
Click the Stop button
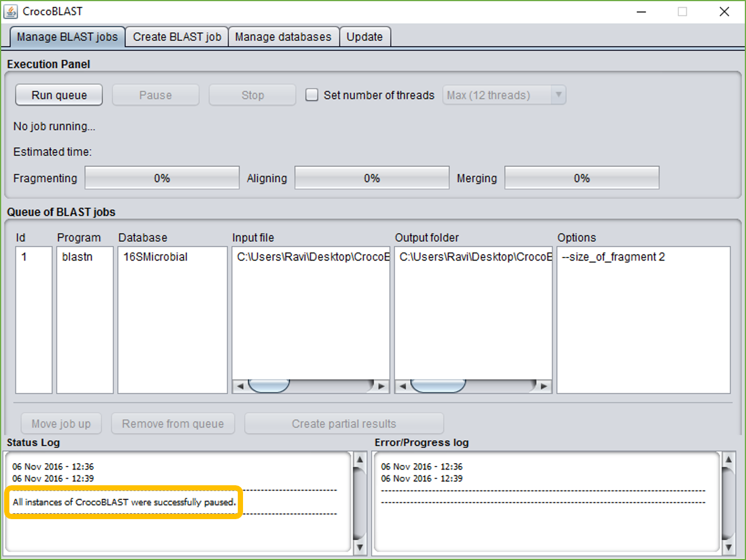(252, 95)
